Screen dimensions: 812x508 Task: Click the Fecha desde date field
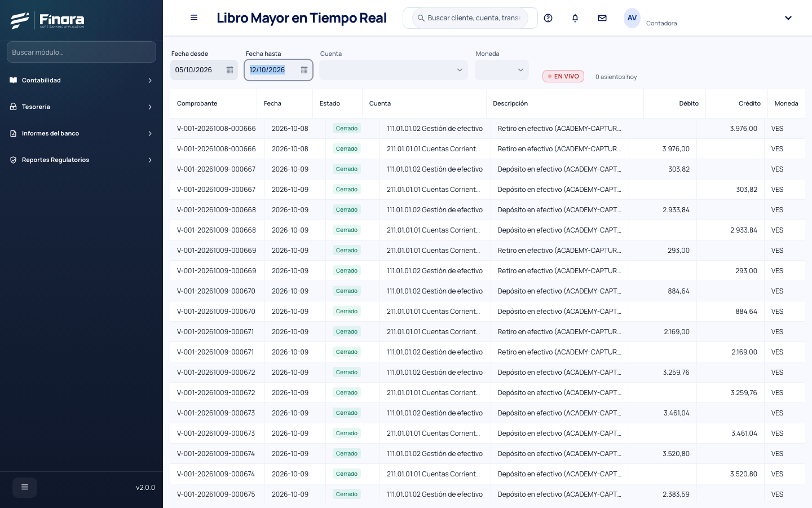click(204, 70)
